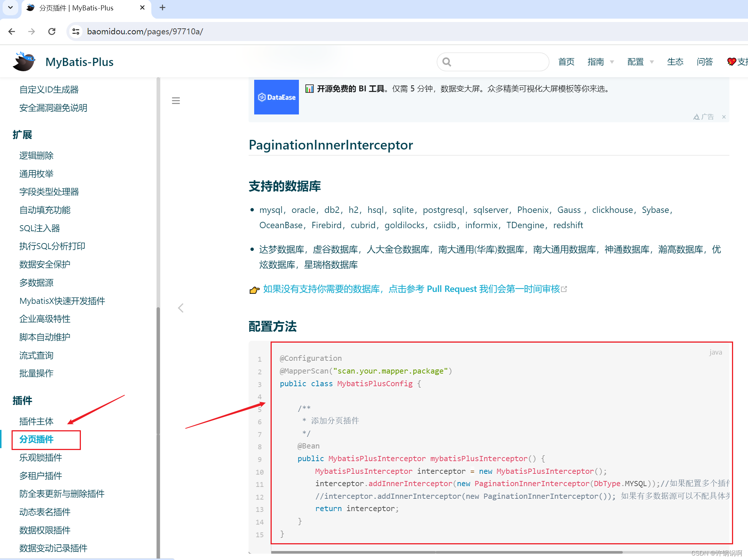
Task: Click the address bar URL
Action: 145,31
